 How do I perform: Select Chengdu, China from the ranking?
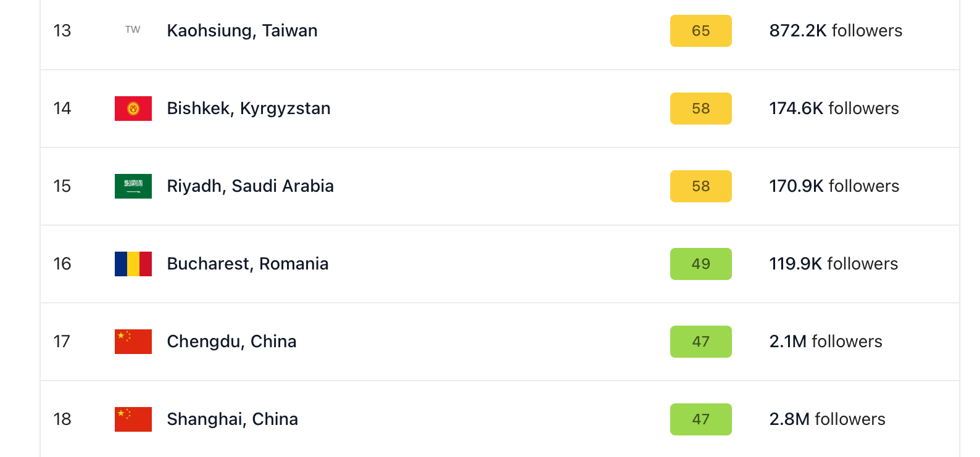(231, 342)
